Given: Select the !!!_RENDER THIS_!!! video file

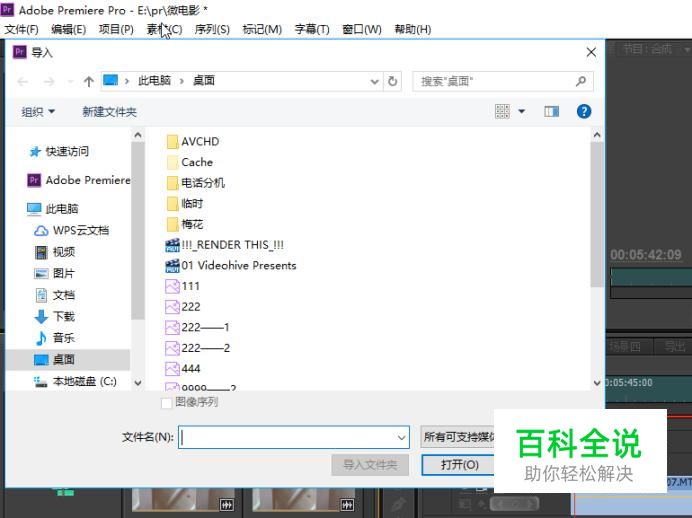Looking at the screenshot, I should (224, 245).
